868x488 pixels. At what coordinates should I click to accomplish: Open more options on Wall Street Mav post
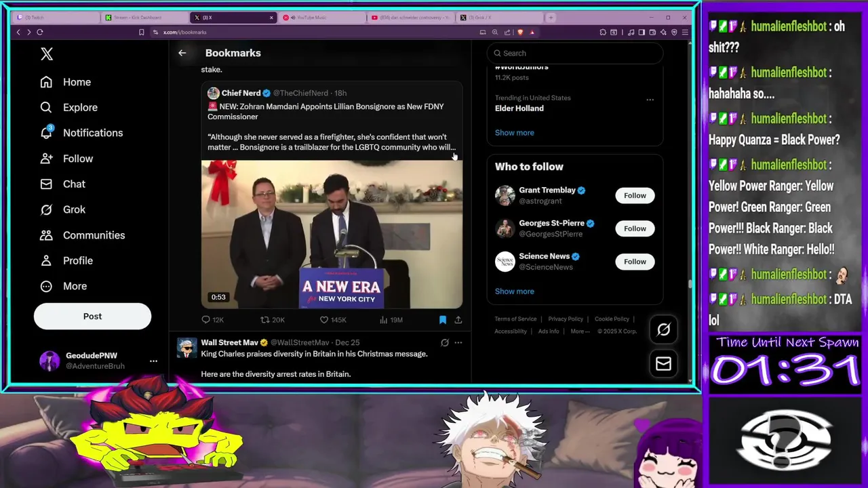458,343
